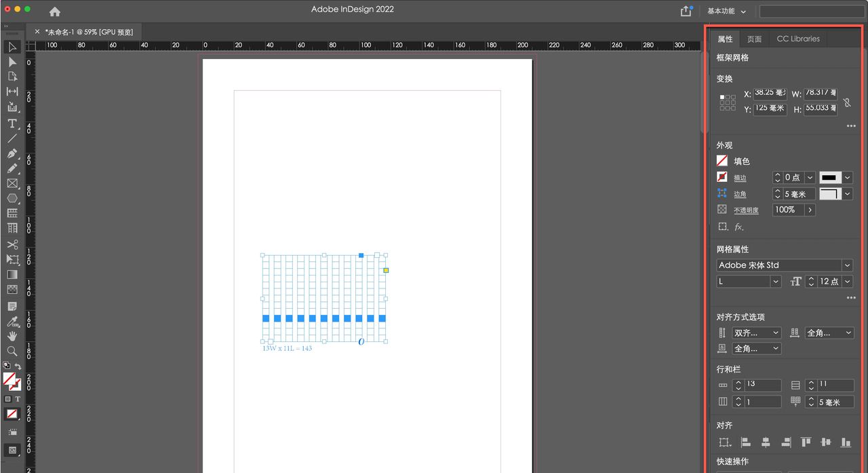Viewport: 868px width, 473px height.
Task: Open 双齐 line alignment dropdown
Action: click(756, 333)
